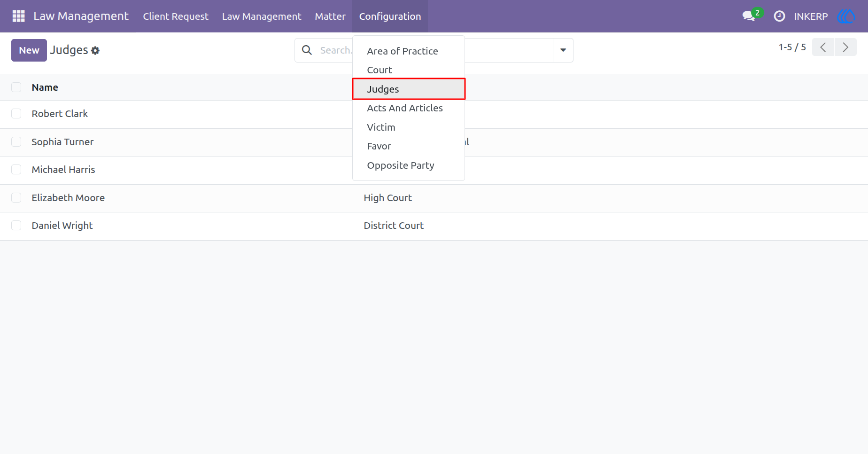868x454 pixels.
Task: Open the activities clock icon
Action: tap(779, 16)
